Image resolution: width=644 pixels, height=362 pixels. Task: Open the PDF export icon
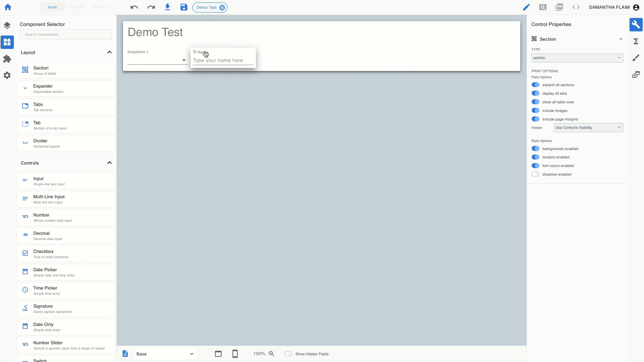point(559,7)
